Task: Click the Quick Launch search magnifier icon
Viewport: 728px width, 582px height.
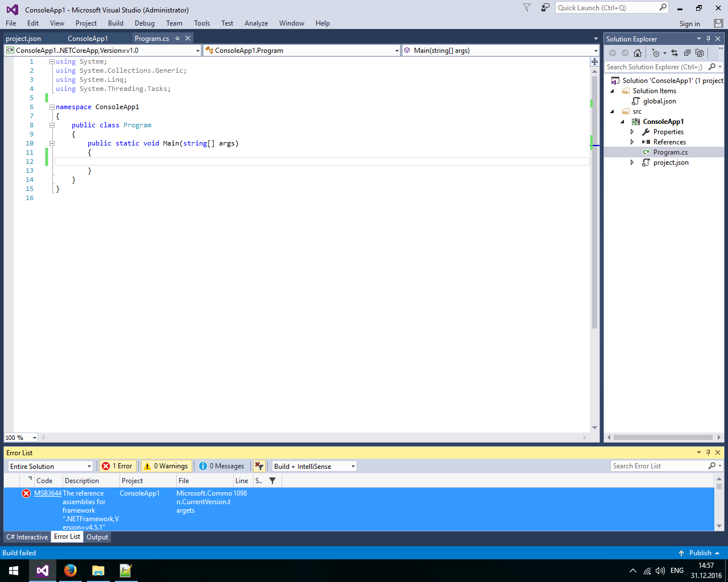Action: (663, 7)
